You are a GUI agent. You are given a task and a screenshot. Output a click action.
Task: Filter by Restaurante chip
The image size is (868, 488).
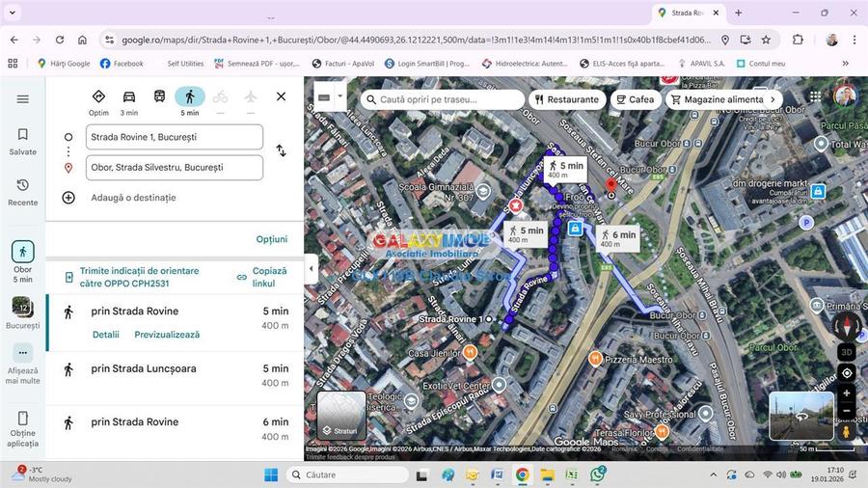pos(567,99)
